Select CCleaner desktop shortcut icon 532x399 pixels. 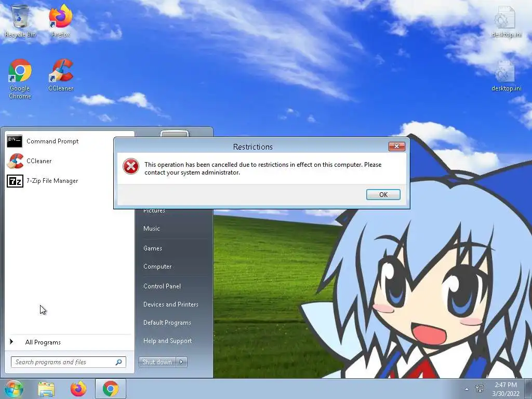tap(61, 75)
